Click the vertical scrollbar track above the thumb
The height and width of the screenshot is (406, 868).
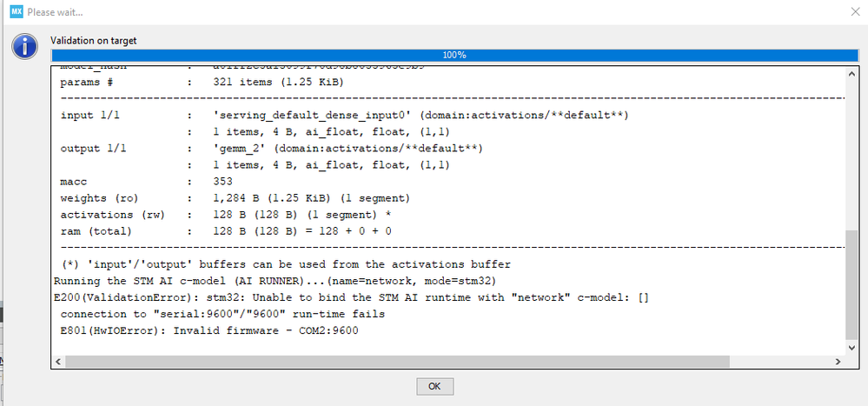(x=851, y=148)
